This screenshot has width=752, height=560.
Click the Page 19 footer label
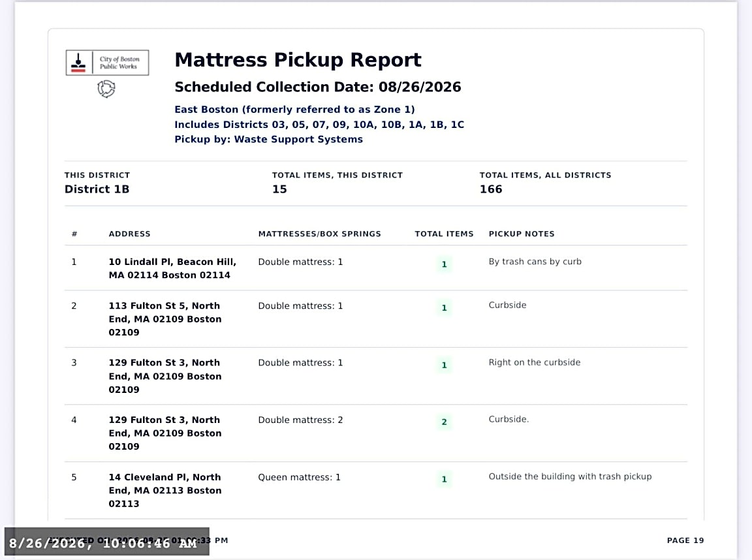coord(685,540)
